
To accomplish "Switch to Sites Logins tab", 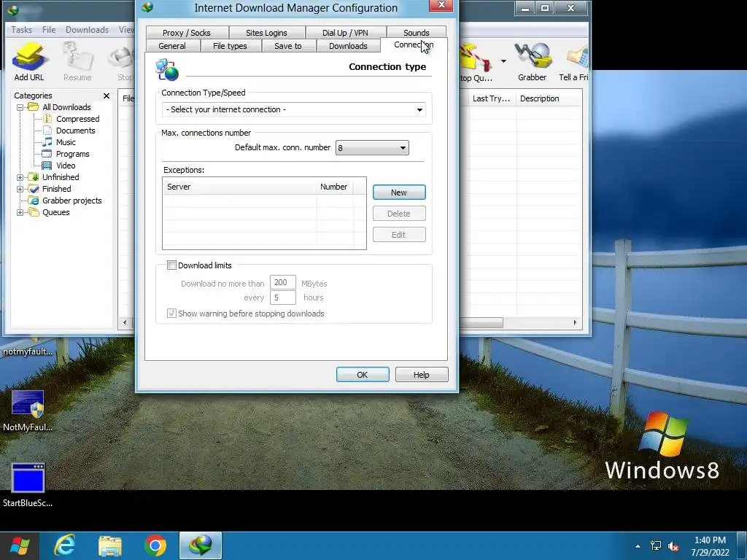I will pyautogui.click(x=267, y=32).
